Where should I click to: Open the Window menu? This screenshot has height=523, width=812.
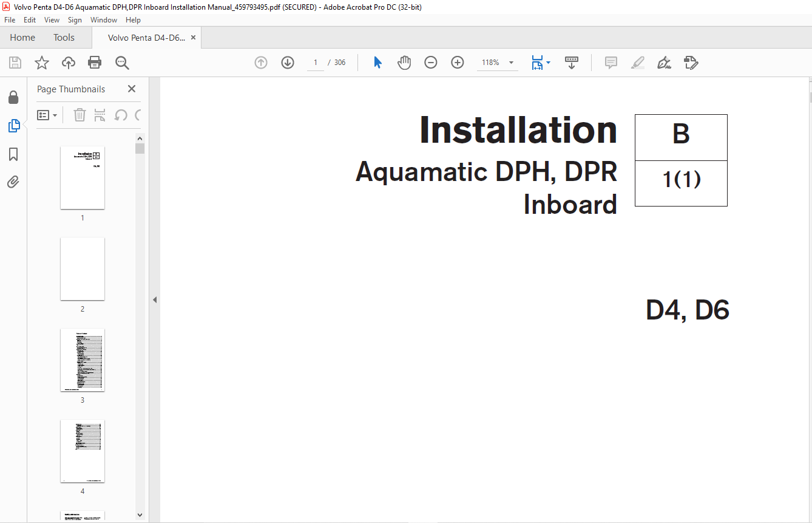(104, 20)
